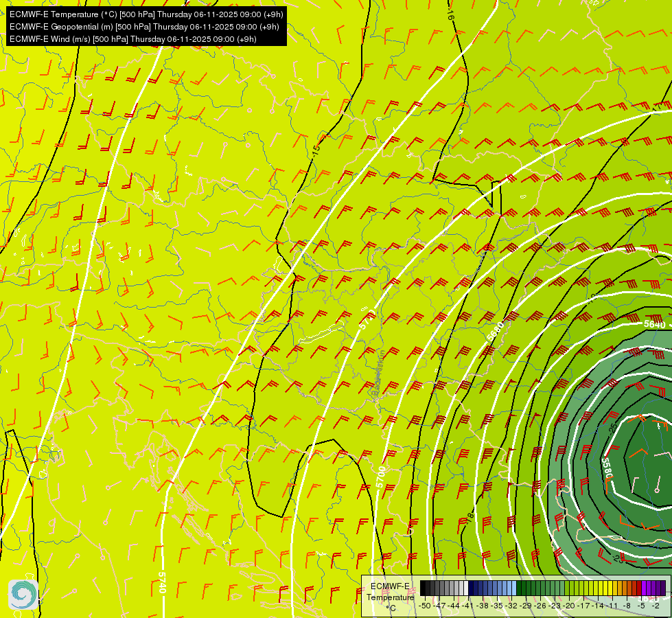Click the 5680 geopotential contour label
Viewport: 672px width, 618px height.
(497, 331)
